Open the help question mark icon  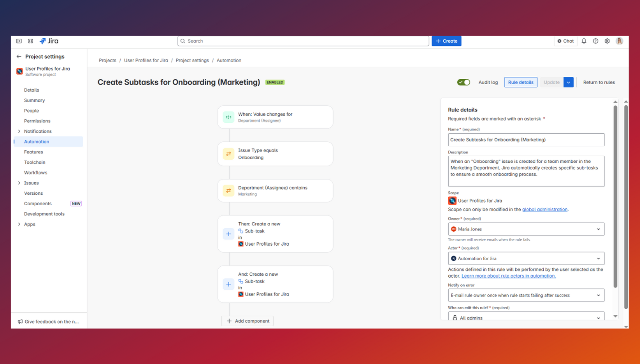tap(595, 41)
